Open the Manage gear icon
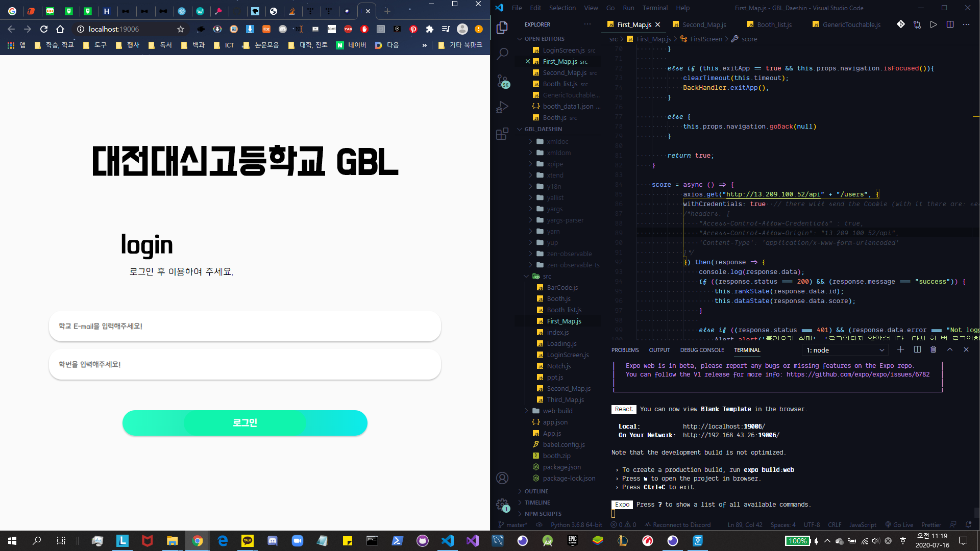This screenshot has height=551, width=980. coord(502,505)
